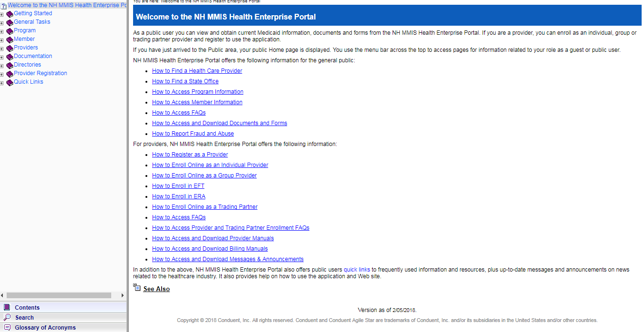The height and width of the screenshot is (332, 644).
Task: Click the tree horizontal scrollbar thumb
Action: coord(59,295)
